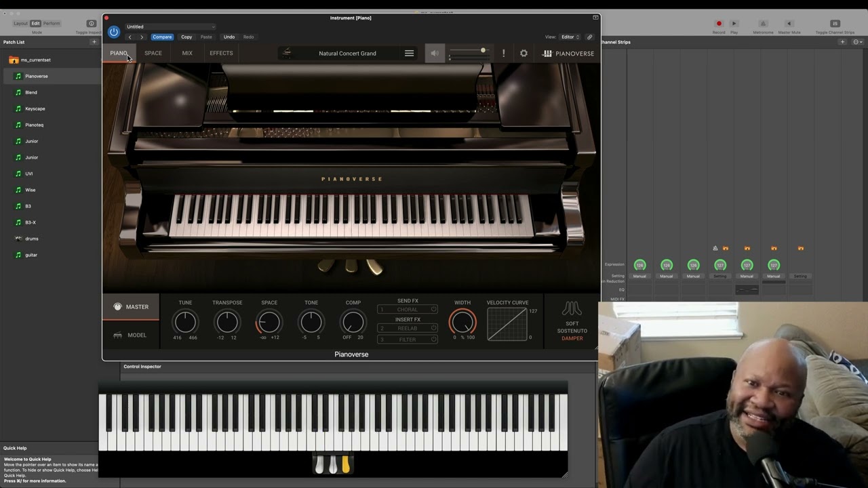The height and width of the screenshot is (488, 868).
Task: Click the SPACE knob
Action: point(269,322)
